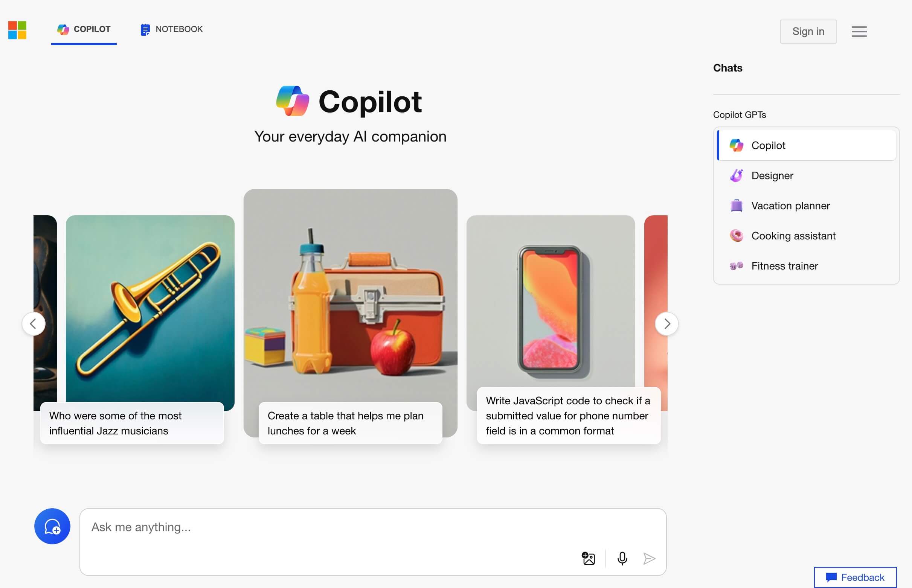Click the Copilot icon in GPTs list
The height and width of the screenshot is (588, 912).
click(736, 145)
